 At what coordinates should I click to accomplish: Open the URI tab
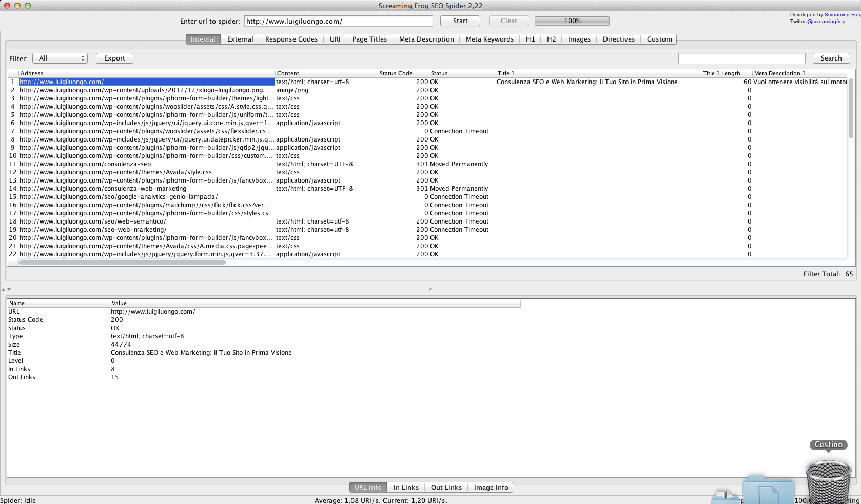coord(335,39)
